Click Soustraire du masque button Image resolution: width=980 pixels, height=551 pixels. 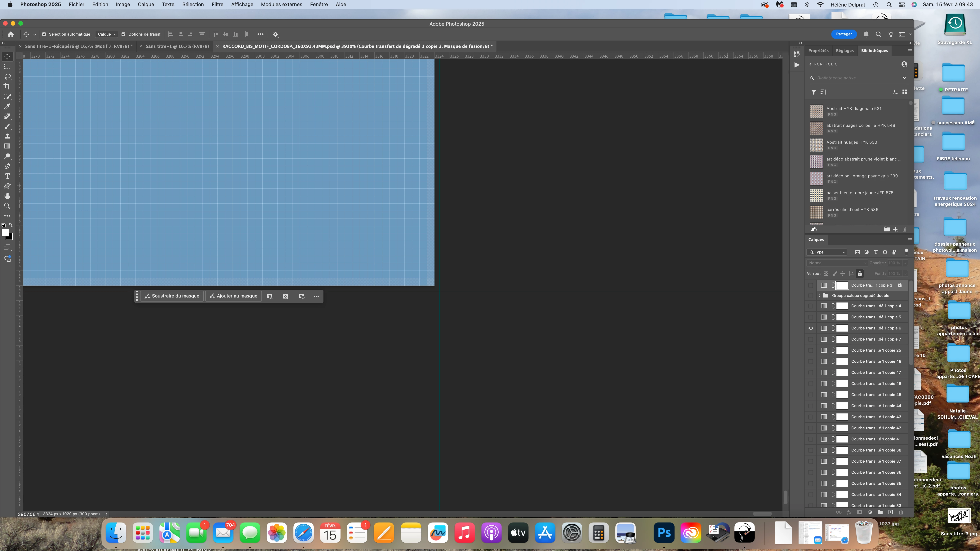coord(172,296)
